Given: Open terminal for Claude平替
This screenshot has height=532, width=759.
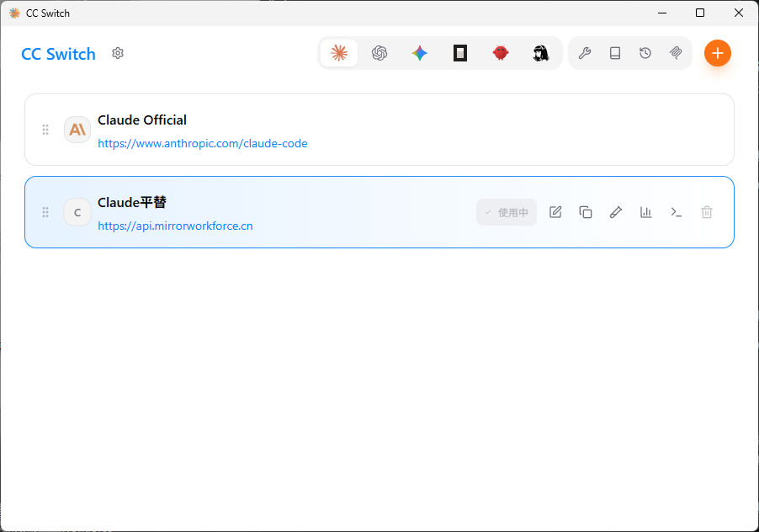Looking at the screenshot, I should click(x=677, y=212).
